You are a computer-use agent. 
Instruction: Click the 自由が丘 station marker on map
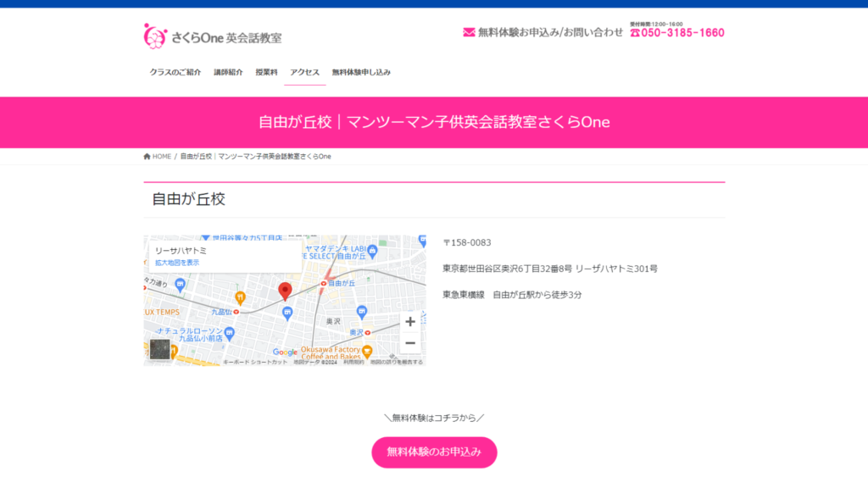point(323,283)
